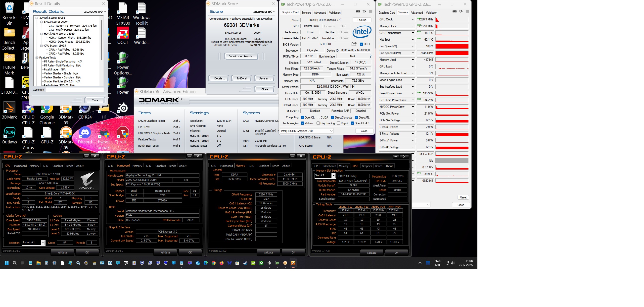This screenshot has height=307, width=644.
Task: Click the Lookup button in GPU-Z
Action: pyautogui.click(x=362, y=20)
